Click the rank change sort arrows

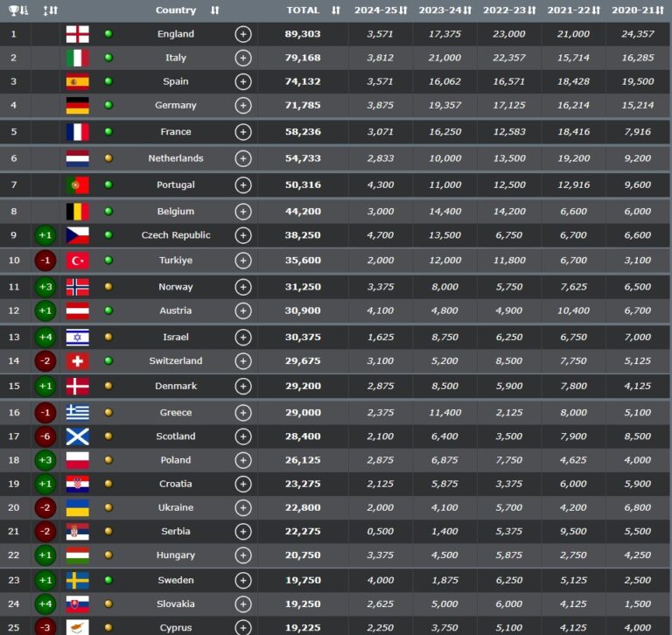(x=50, y=10)
